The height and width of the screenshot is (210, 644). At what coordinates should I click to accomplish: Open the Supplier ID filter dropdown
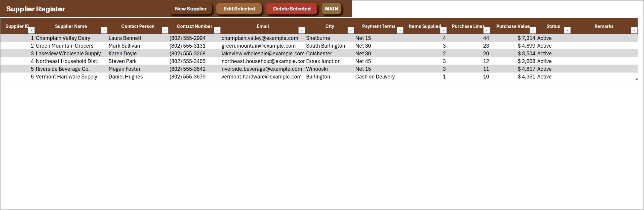point(31,30)
